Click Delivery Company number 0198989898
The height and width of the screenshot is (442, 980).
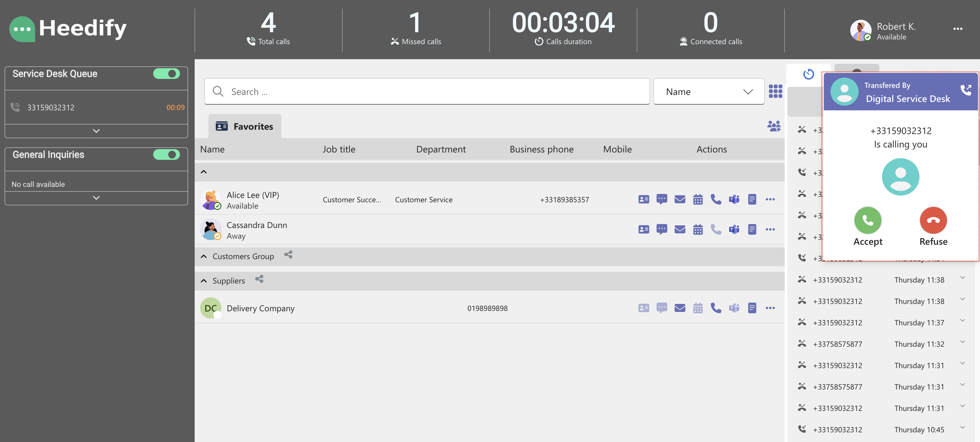point(487,309)
